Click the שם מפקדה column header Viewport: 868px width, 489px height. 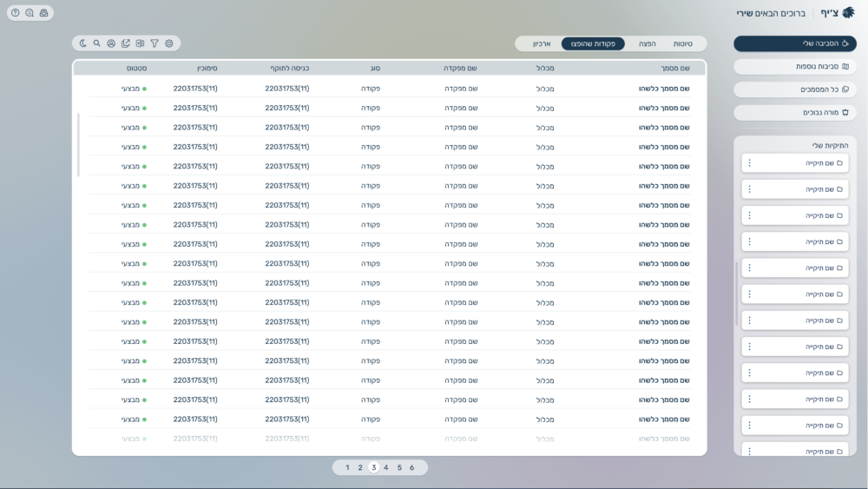click(x=460, y=68)
